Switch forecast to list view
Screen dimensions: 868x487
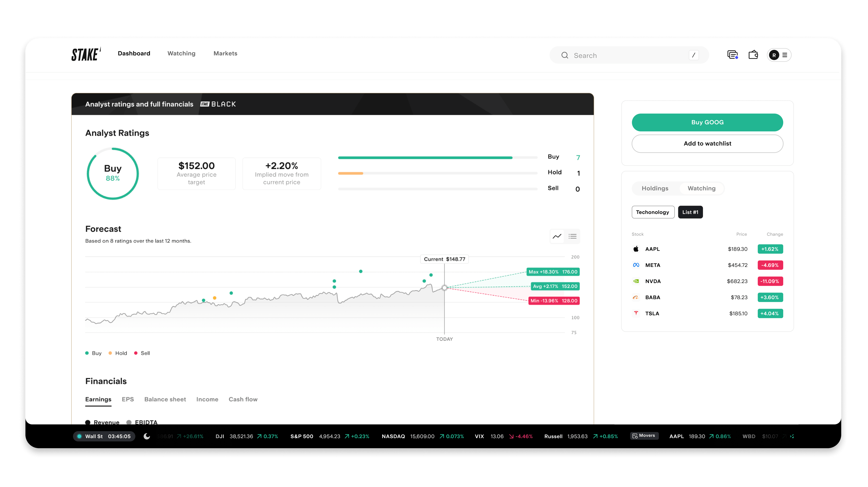coord(573,236)
